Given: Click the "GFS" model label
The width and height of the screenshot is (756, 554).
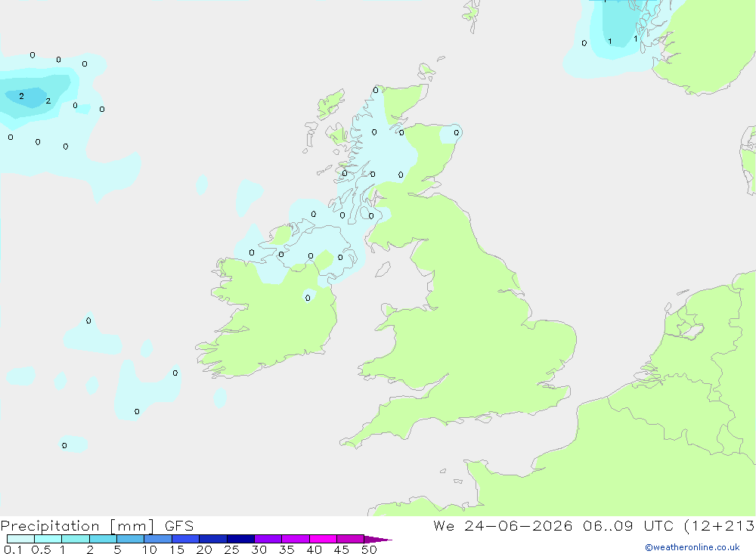Looking at the screenshot, I should 179,526.
